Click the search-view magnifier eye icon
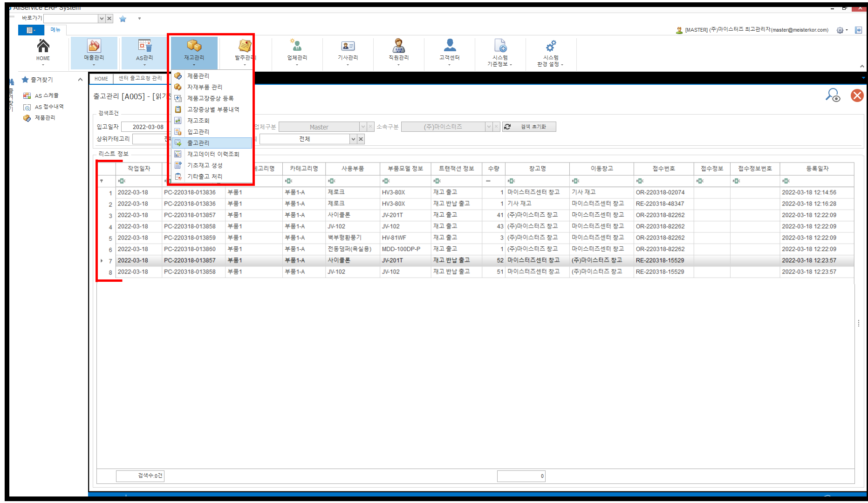The height and width of the screenshot is (503, 868). (x=833, y=95)
